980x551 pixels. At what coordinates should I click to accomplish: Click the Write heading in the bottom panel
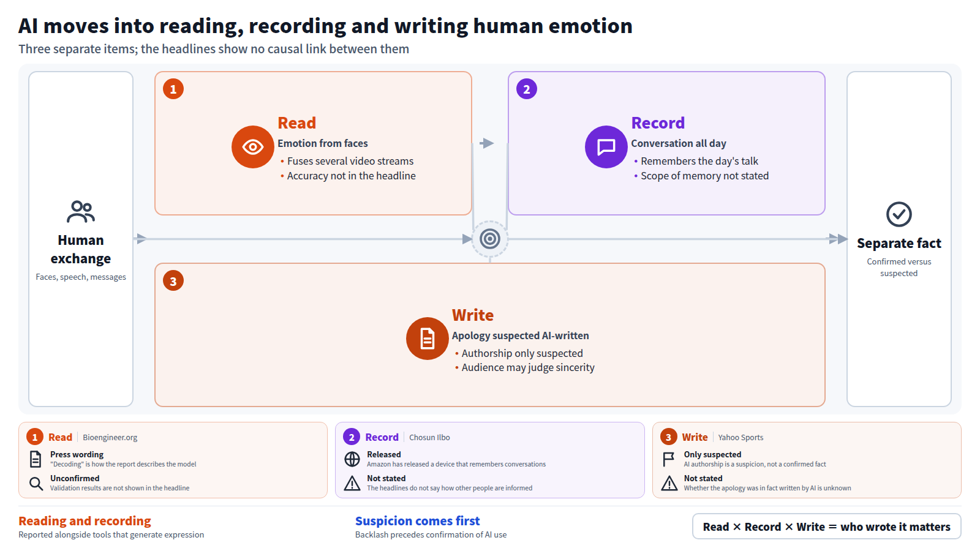(473, 315)
